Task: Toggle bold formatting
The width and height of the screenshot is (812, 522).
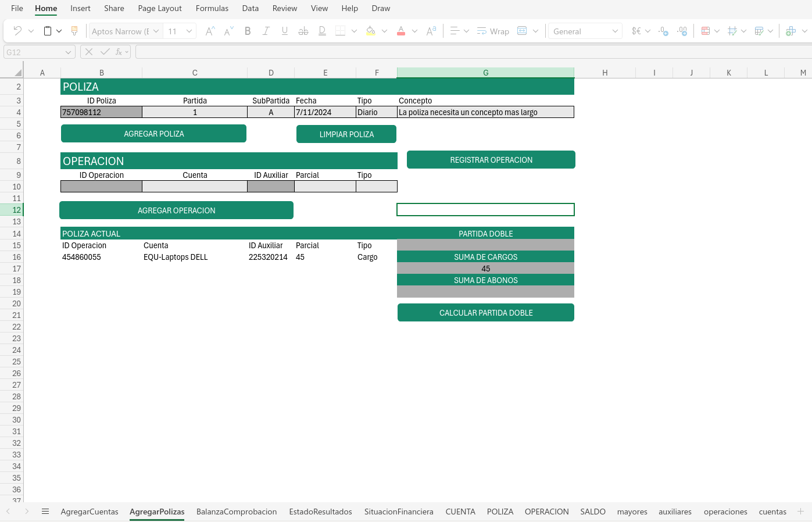Action: 248,31
